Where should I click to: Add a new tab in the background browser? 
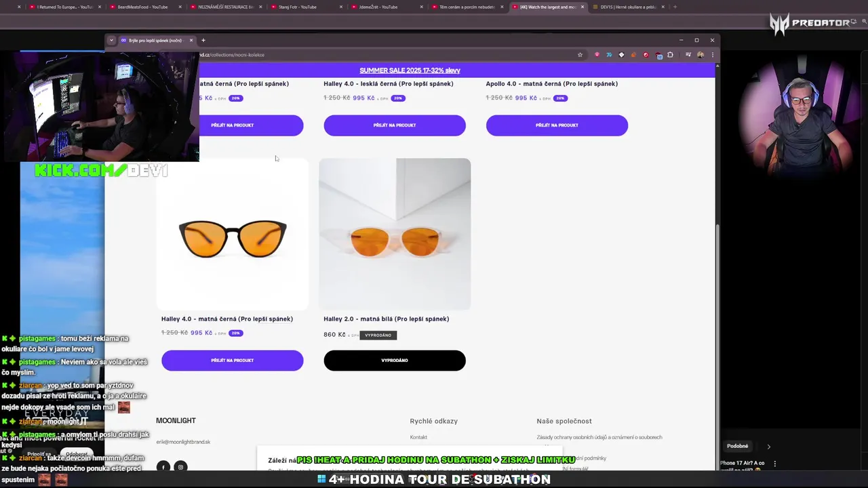pos(675,7)
